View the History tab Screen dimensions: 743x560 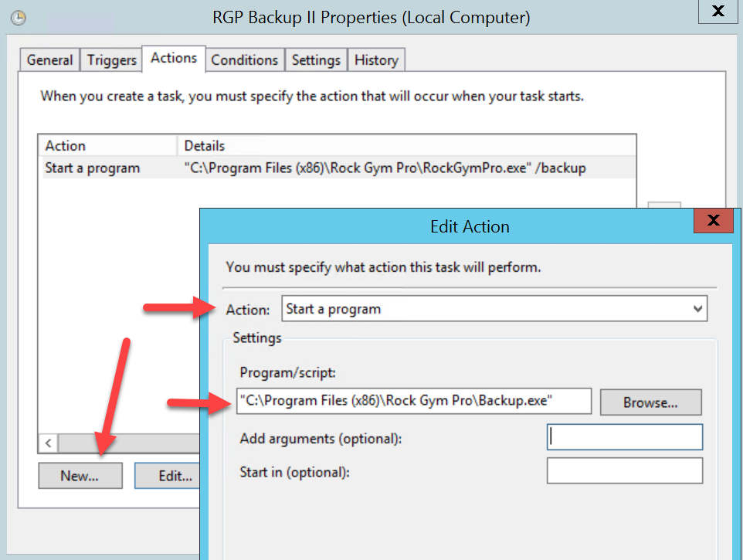click(x=376, y=60)
